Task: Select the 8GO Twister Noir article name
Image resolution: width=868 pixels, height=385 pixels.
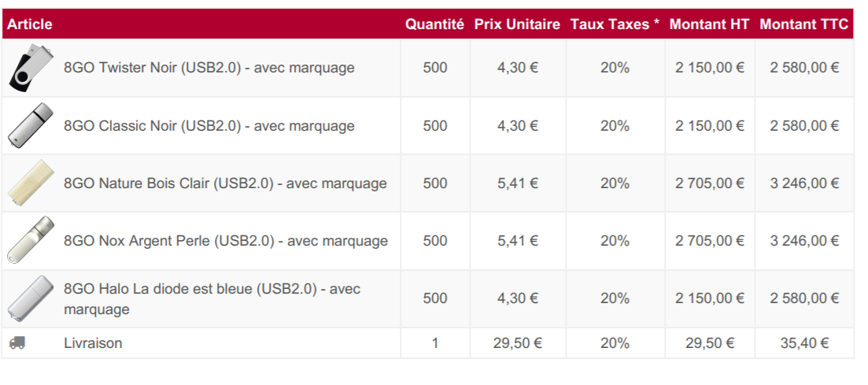Action: click(209, 68)
